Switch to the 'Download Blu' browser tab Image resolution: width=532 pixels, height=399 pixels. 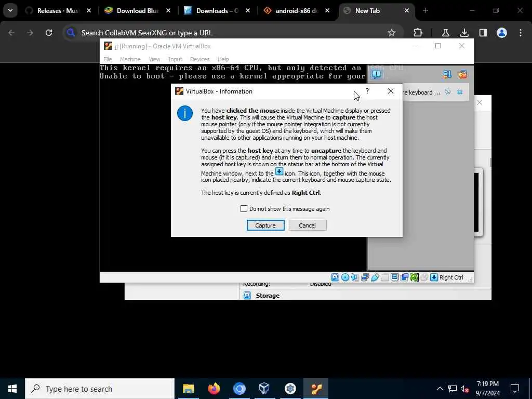(137, 11)
